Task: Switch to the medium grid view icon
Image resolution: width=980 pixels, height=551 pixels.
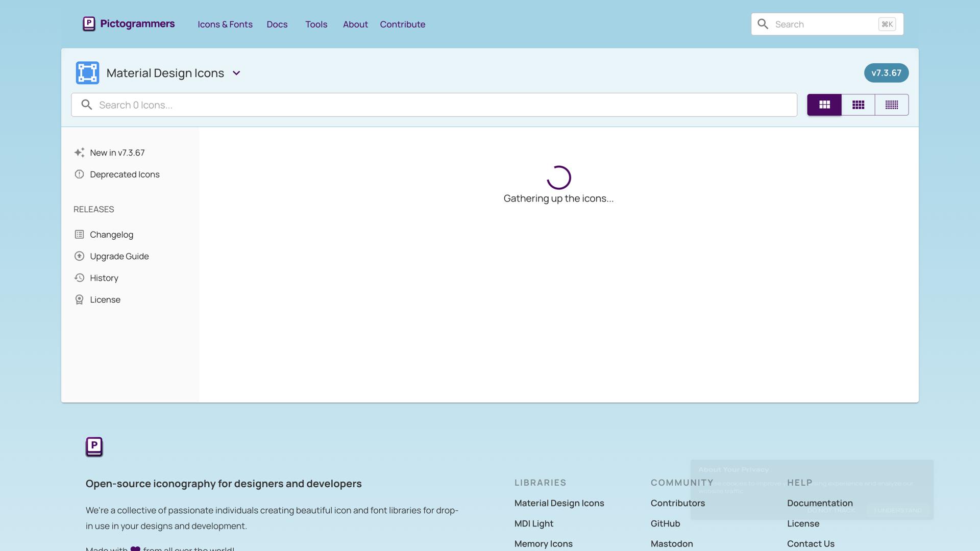Action: [x=858, y=105]
